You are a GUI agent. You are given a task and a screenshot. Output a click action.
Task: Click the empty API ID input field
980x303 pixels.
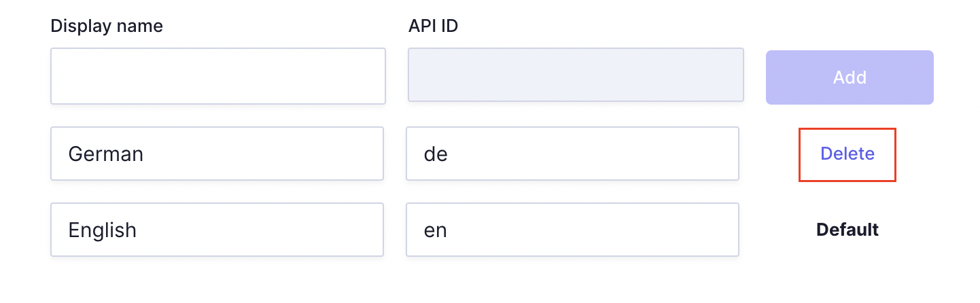click(576, 75)
